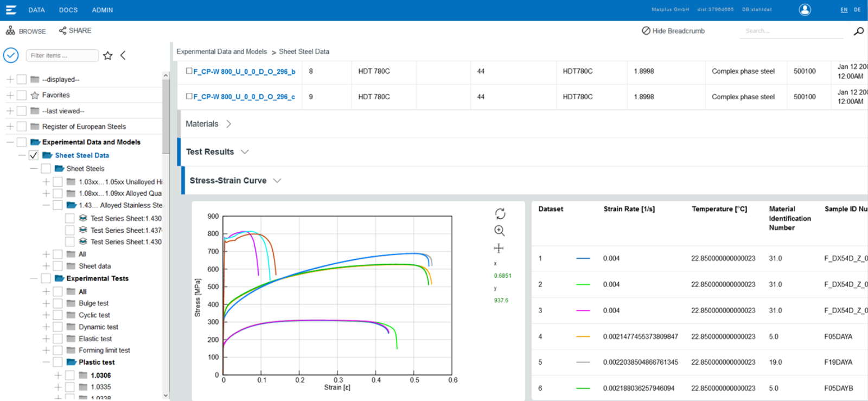Click the search magnifier icon

point(858,31)
